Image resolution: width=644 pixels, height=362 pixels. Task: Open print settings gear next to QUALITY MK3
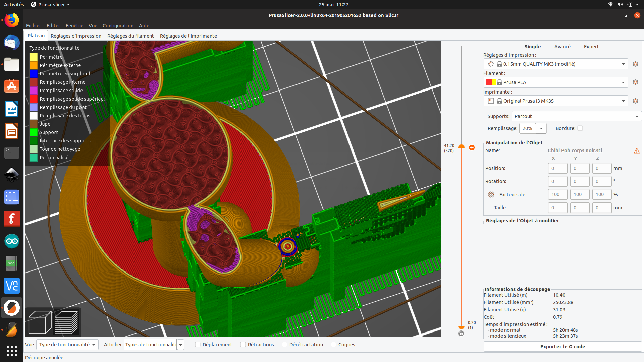(x=635, y=64)
